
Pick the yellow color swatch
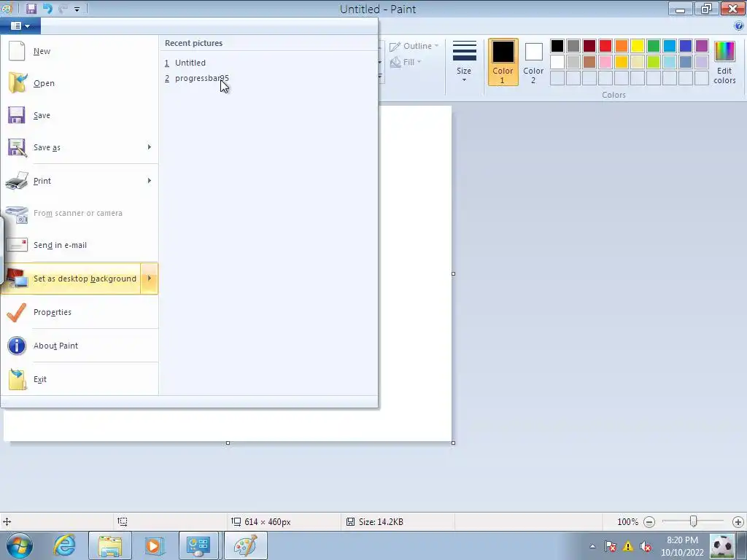tap(638, 46)
